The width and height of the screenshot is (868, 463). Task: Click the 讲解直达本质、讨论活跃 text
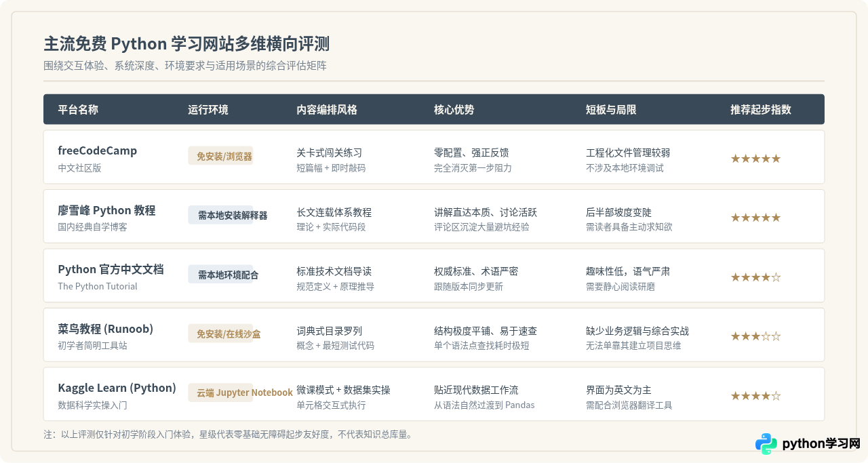486,212
